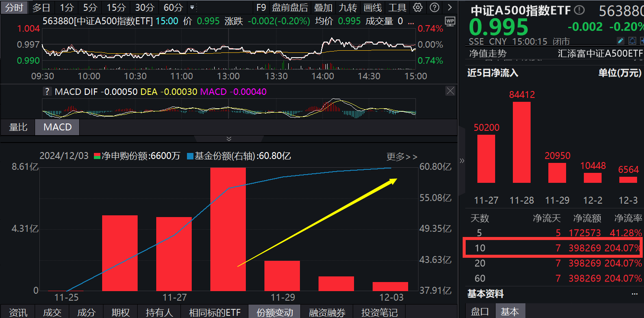The height and width of the screenshot is (318, 644).
Task: Click the info icon beside 中证A500指数ETF title
Action: (579, 10)
